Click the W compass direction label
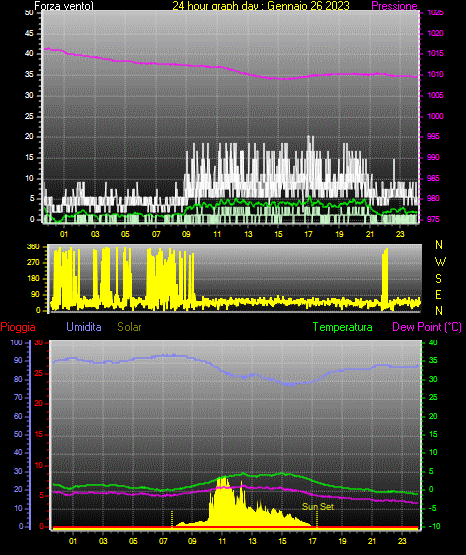Screen dimensions: 466x555 coord(440,262)
